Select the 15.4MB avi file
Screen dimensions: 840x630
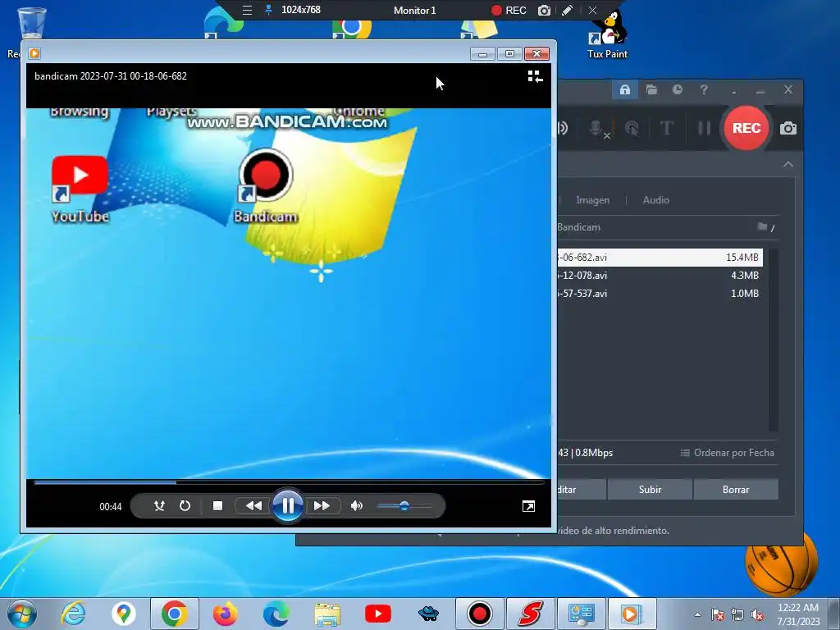pyautogui.click(x=660, y=257)
